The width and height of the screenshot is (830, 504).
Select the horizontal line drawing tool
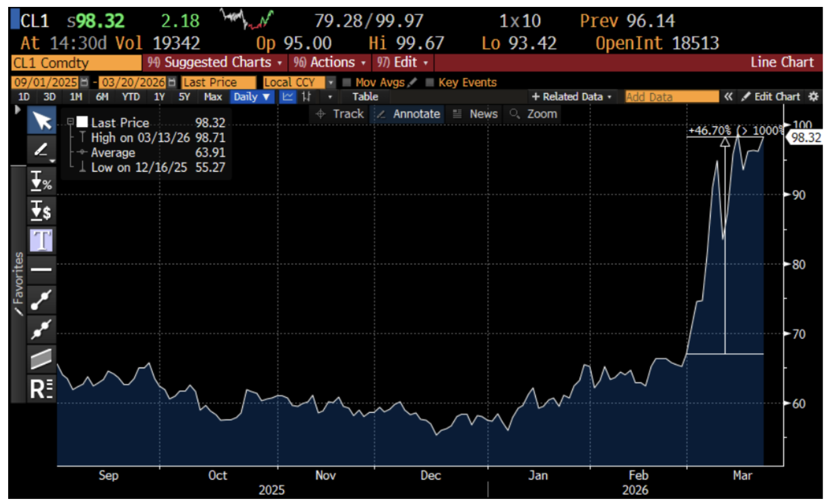coord(41,270)
